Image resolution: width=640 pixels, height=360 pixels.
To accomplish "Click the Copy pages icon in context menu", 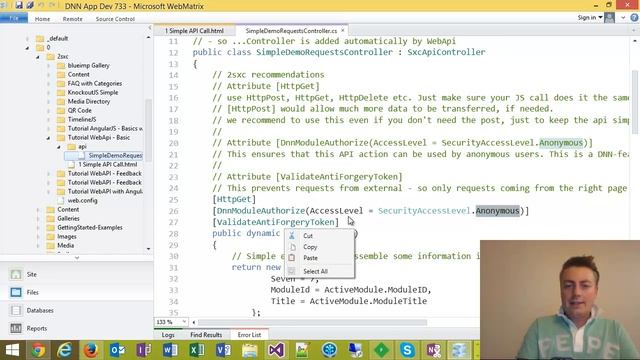I will click(293, 247).
